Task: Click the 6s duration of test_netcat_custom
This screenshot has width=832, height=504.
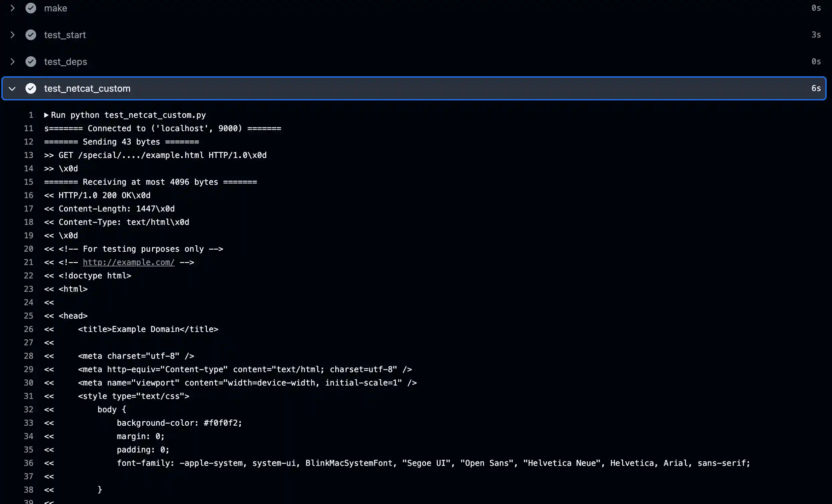Action: [816, 88]
